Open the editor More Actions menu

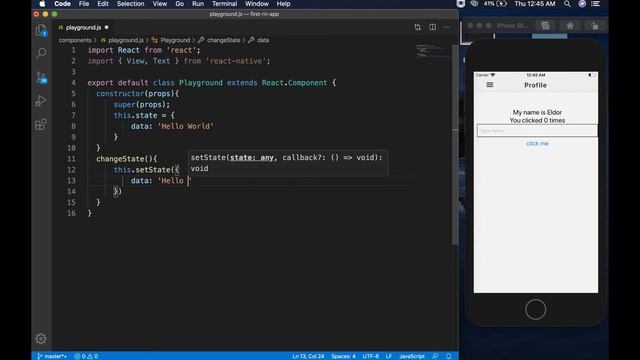click(x=447, y=27)
